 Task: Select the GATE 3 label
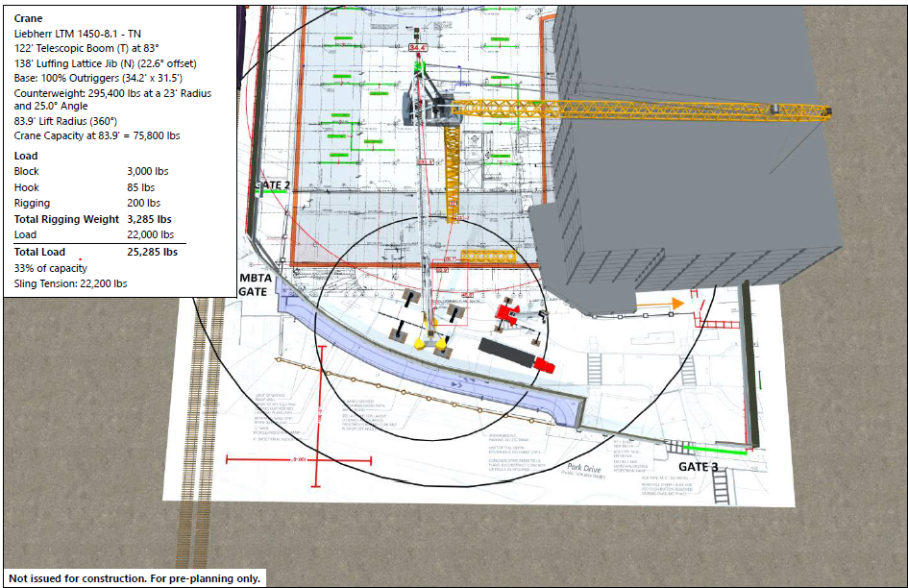699,467
